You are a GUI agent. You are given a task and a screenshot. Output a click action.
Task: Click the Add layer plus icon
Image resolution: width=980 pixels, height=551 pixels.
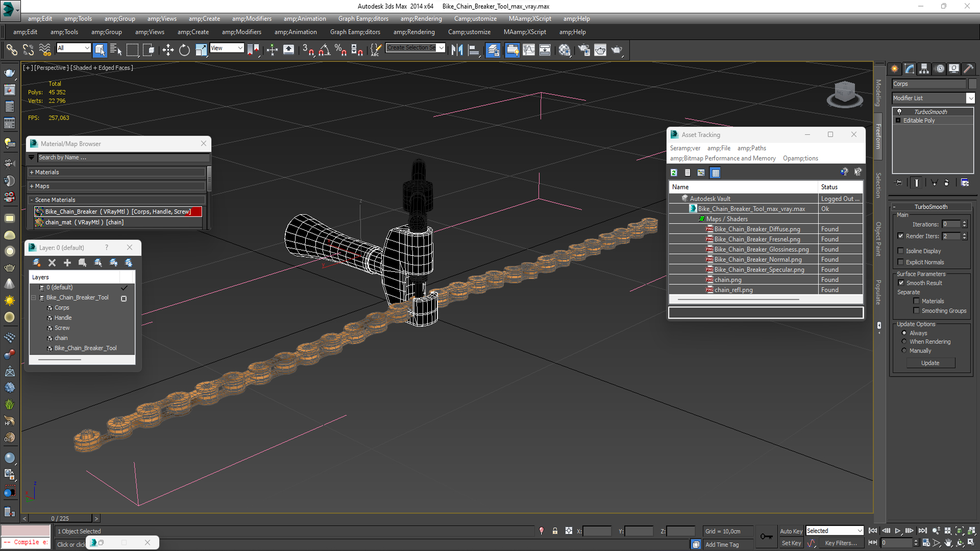coord(67,263)
